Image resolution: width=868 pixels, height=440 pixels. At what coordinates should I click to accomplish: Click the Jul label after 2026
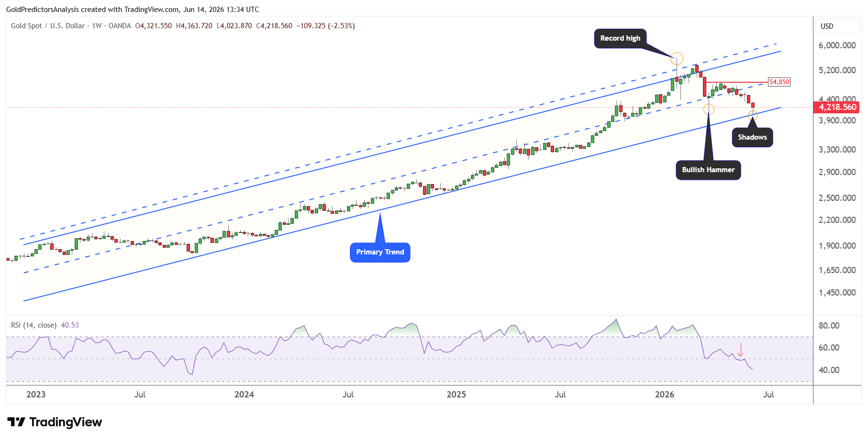pos(768,395)
